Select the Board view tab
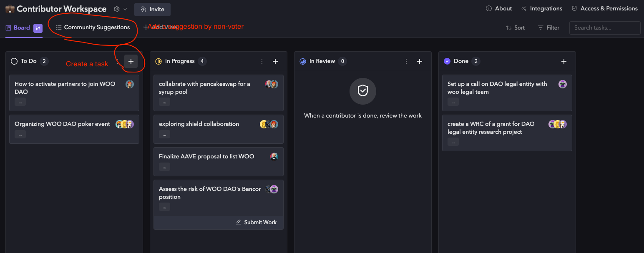 point(18,28)
